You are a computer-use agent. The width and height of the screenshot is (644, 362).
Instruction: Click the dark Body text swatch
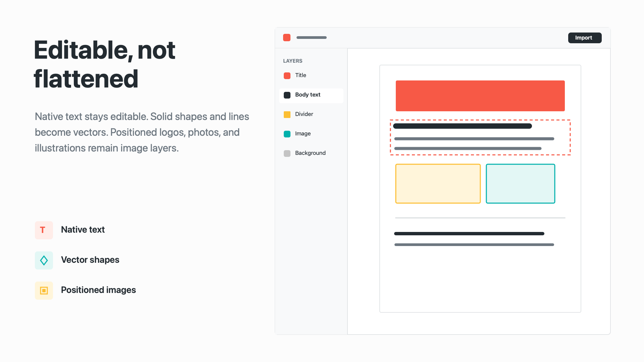pyautogui.click(x=287, y=95)
